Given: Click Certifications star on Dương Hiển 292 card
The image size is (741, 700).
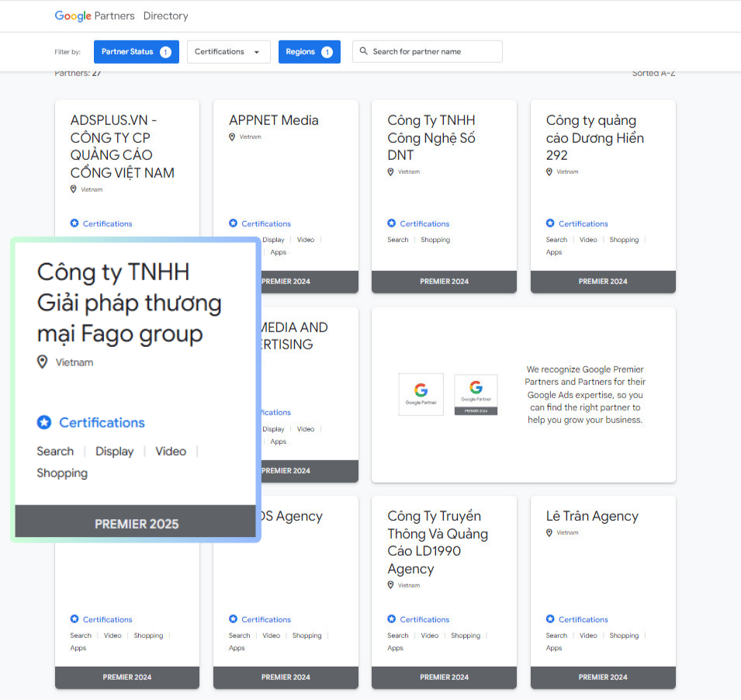Looking at the screenshot, I should click(550, 223).
